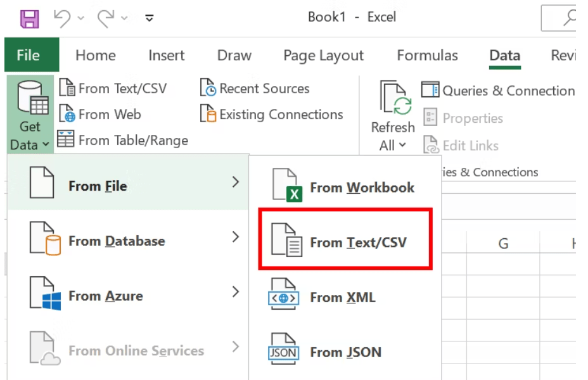Click the Refresh All icon
The height and width of the screenshot is (380, 588).
click(x=395, y=98)
